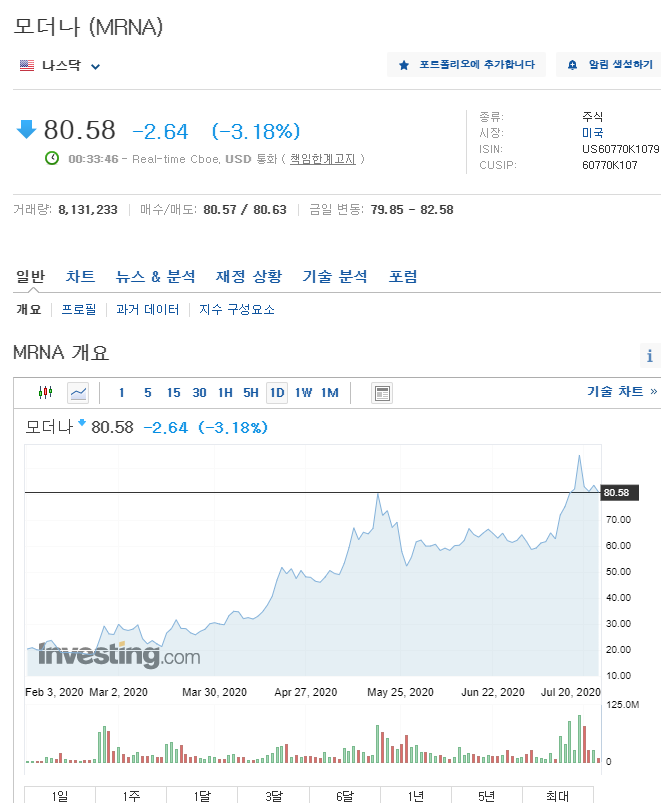This screenshot has width=661, height=803.
Task: Select the 1주 time range
Action: [x=131, y=795]
